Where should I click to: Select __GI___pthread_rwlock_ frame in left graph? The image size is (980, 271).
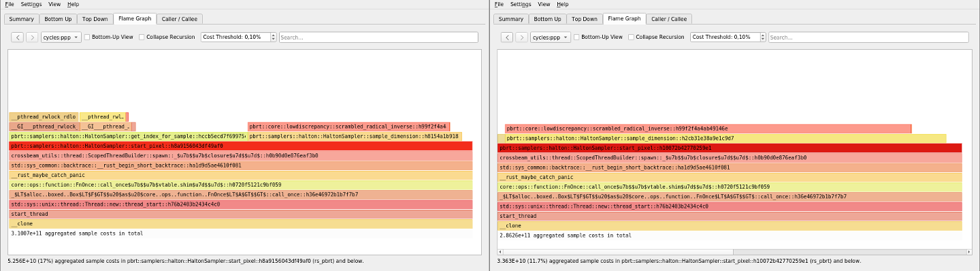[x=44, y=127]
